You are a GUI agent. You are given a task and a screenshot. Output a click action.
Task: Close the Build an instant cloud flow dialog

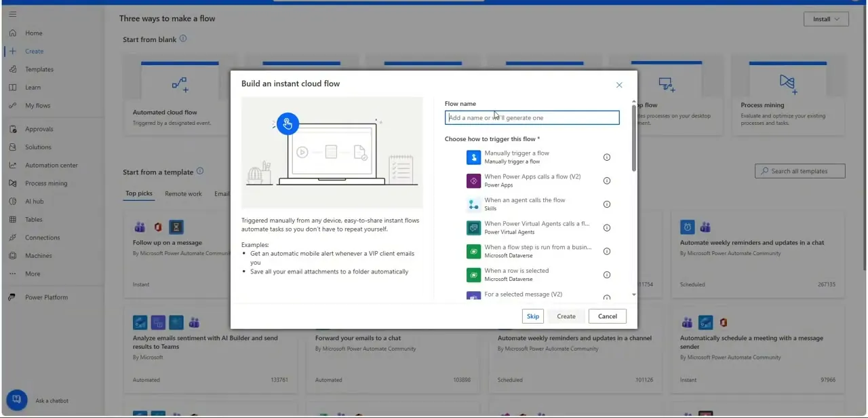pyautogui.click(x=619, y=85)
